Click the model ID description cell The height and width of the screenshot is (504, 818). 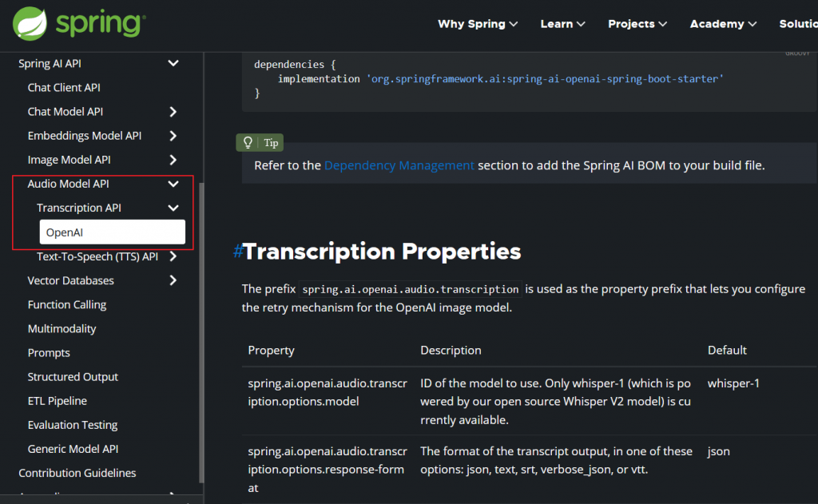coord(556,401)
